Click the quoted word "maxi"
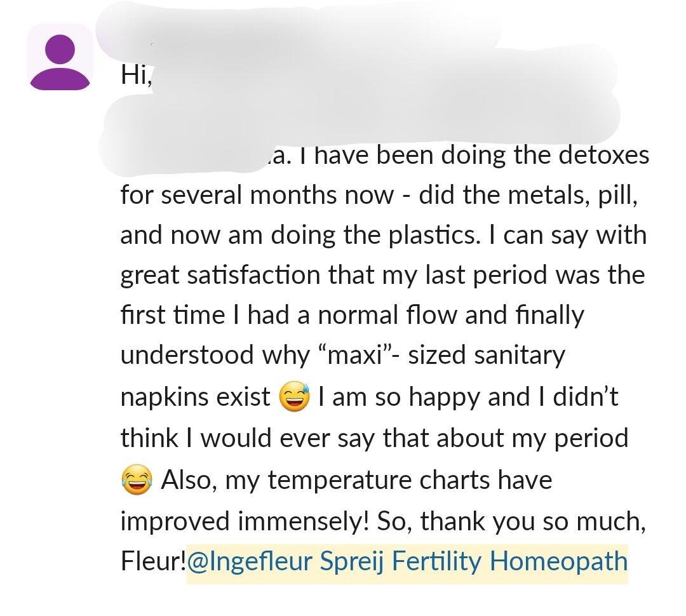 (x=350, y=356)
